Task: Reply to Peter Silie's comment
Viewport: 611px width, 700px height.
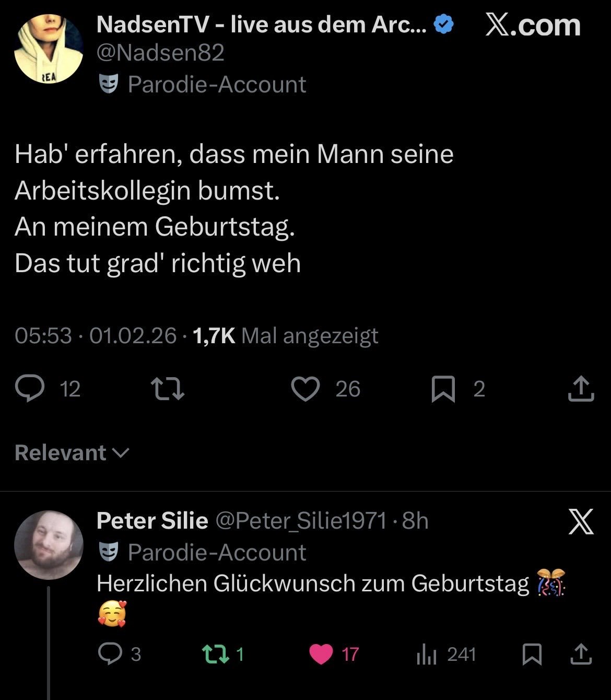Action: tap(110, 654)
